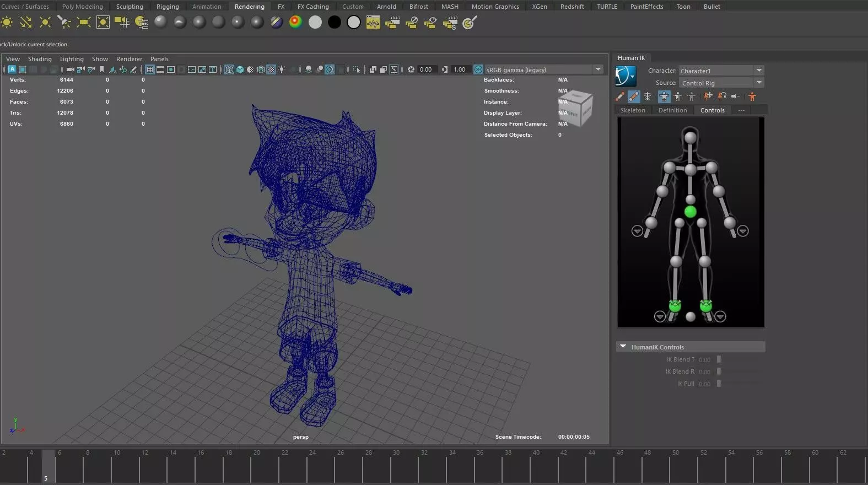The width and height of the screenshot is (868, 485).
Task: Click the viewport gamma value field 1.00
Action: (460, 69)
